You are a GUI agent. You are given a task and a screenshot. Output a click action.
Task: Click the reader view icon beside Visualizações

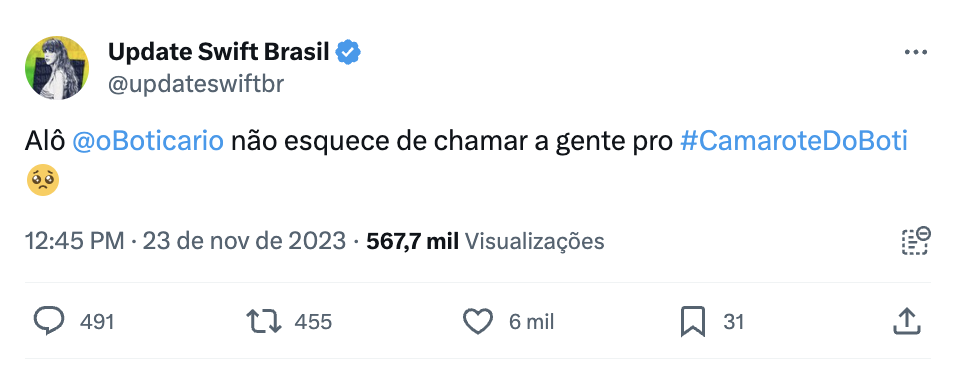915,241
